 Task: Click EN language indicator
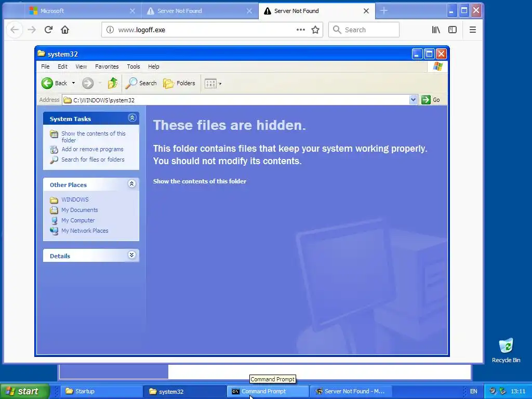tap(474, 391)
